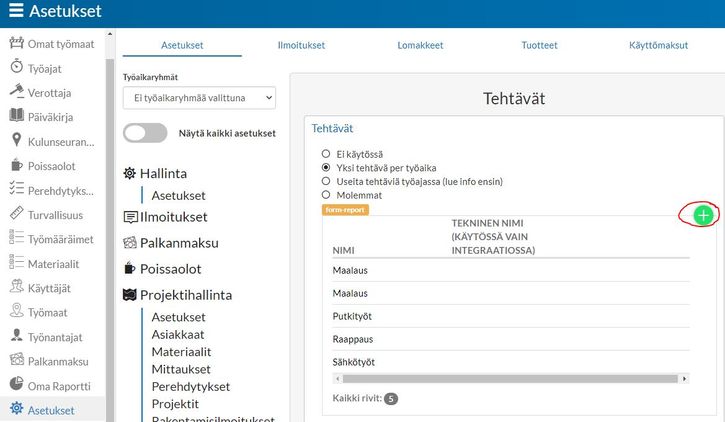Click the Oma Raportti pie chart icon
The width and height of the screenshot is (725, 422).
pos(17,384)
